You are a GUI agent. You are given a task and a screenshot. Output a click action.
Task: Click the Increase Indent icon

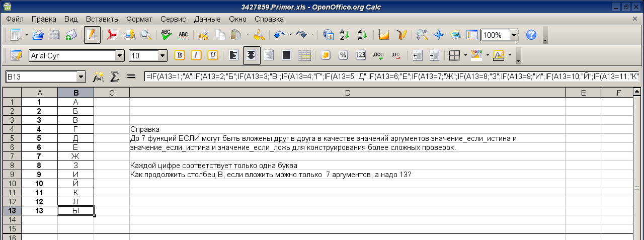(434, 55)
